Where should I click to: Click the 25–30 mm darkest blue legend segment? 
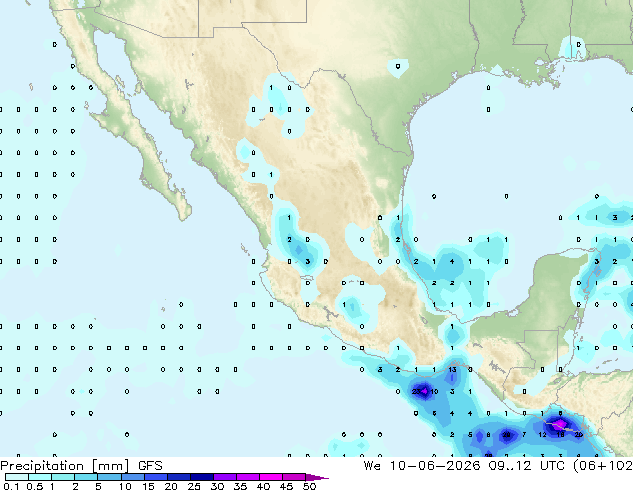[x=201, y=477]
